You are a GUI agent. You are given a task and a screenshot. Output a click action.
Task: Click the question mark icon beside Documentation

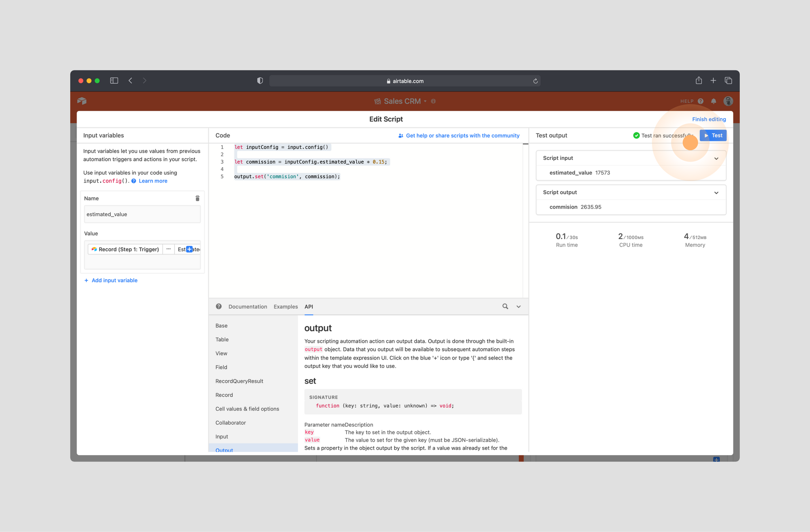pos(219,306)
